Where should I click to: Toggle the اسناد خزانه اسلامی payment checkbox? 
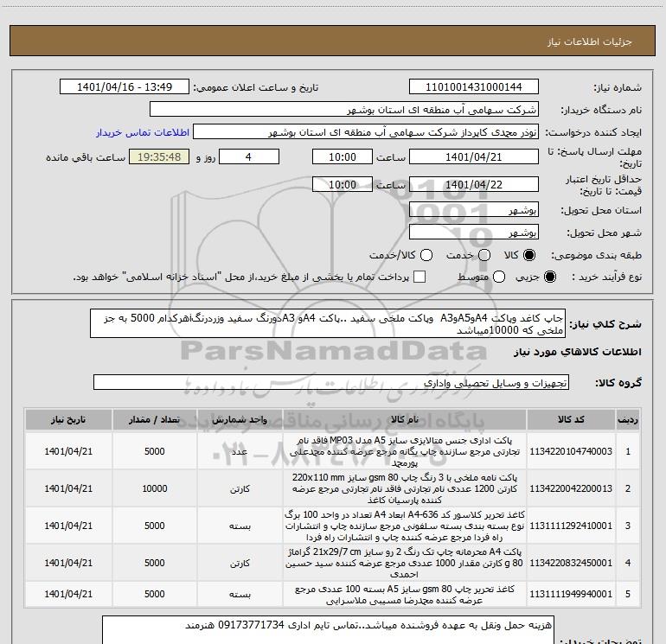point(419,277)
